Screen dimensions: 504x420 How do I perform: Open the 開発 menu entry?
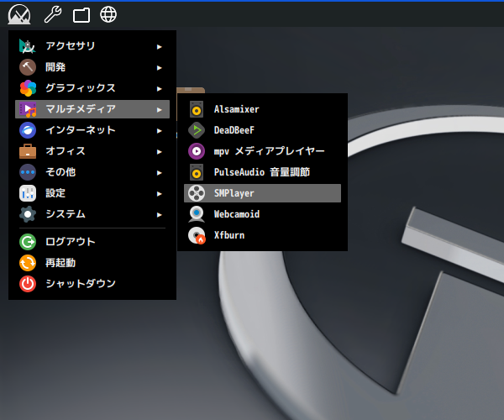click(92, 67)
